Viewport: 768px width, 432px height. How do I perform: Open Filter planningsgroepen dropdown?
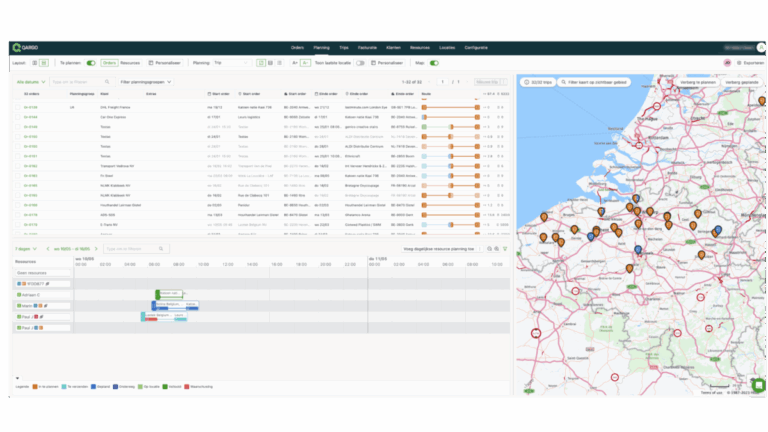pyautogui.click(x=145, y=82)
